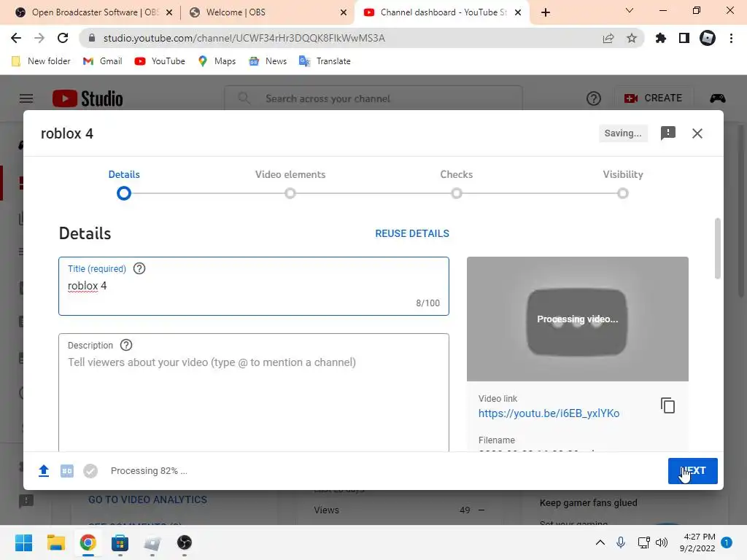Image resolution: width=747 pixels, height=560 pixels.
Task: Open Chrome side panel icon
Action: [684, 38]
